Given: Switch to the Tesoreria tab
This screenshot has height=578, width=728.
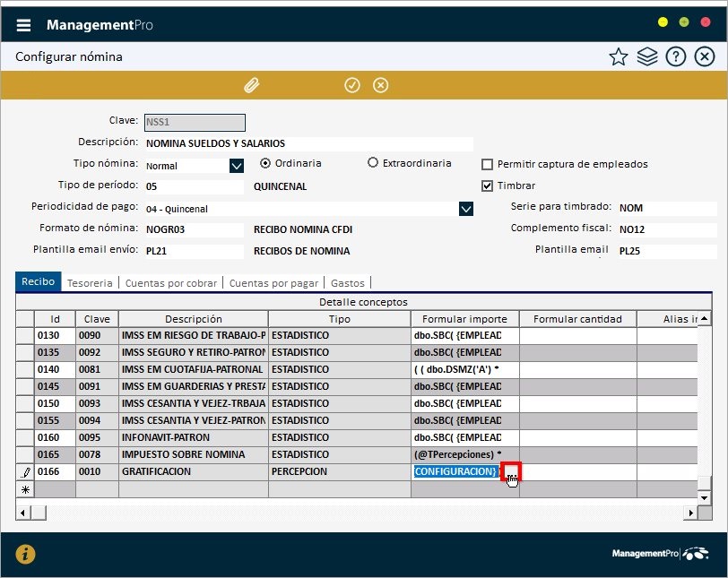Looking at the screenshot, I should [x=90, y=283].
